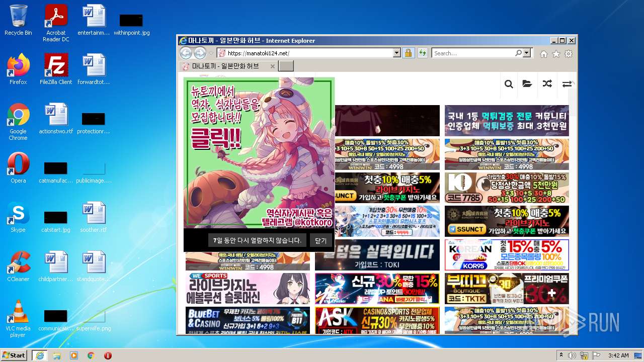Click the refresh page icon

coord(422,53)
